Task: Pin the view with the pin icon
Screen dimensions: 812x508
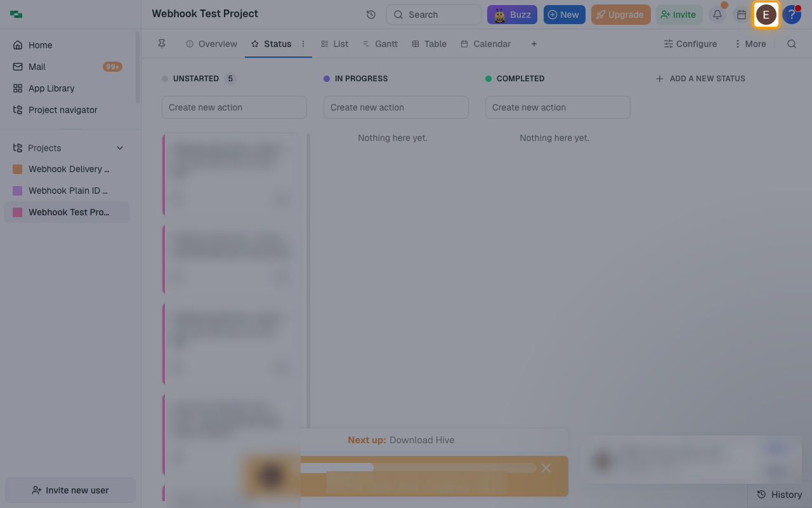Action: pos(162,44)
